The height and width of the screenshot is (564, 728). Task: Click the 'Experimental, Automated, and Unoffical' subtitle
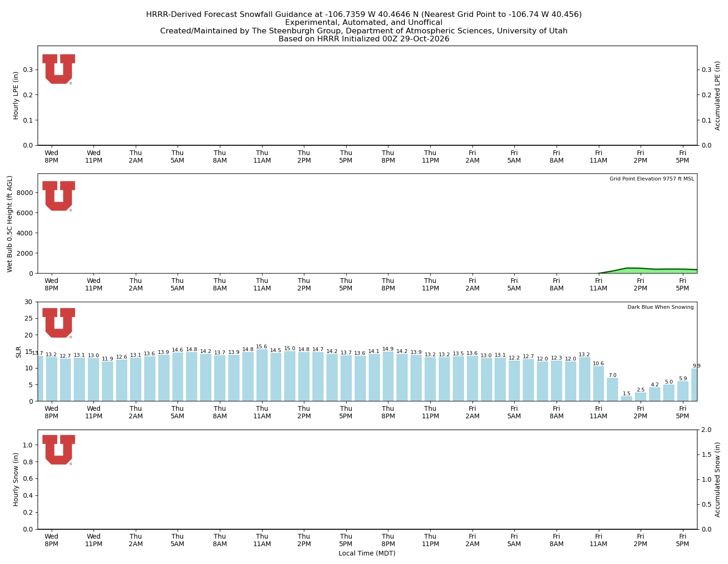[364, 23]
